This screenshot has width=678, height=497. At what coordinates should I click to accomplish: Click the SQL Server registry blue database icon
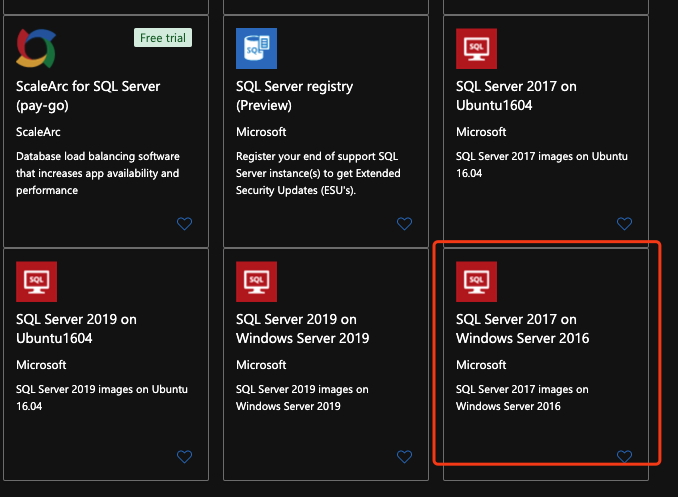[x=256, y=48]
